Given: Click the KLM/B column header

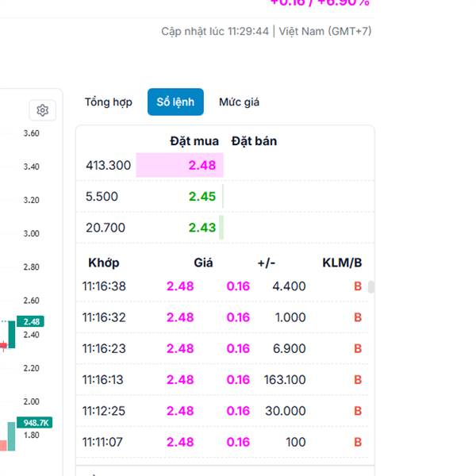Looking at the screenshot, I should click(x=342, y=263).
